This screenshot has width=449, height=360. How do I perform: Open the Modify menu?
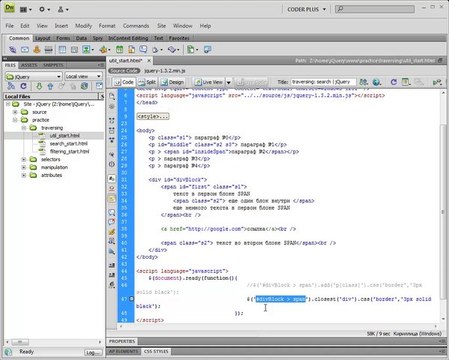[x=83, y=26]
